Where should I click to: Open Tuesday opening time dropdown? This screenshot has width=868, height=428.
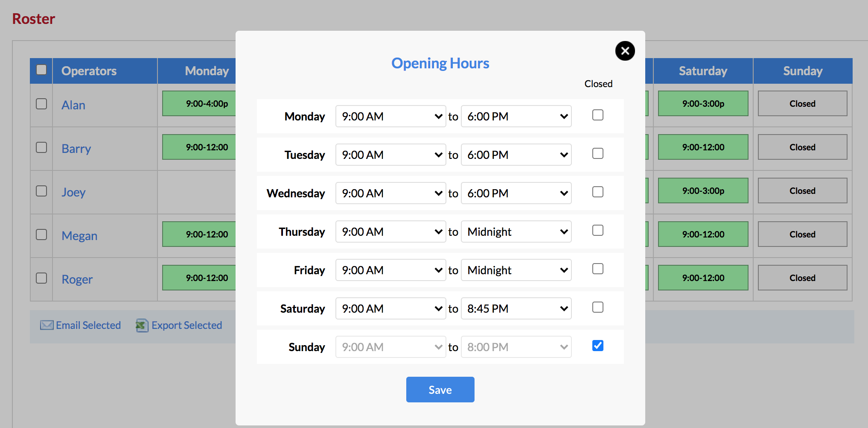390,155
